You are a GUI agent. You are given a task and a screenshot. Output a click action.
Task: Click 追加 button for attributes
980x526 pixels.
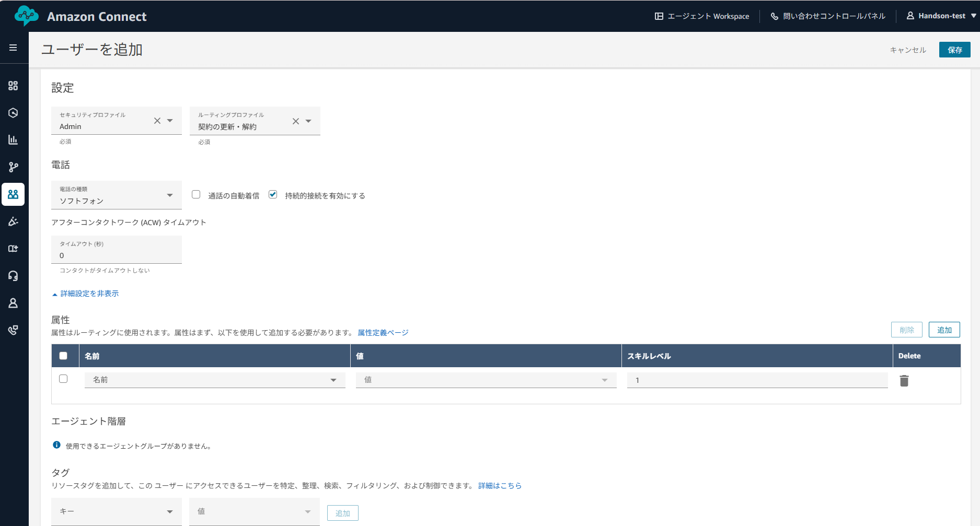(x=944, y=330)
